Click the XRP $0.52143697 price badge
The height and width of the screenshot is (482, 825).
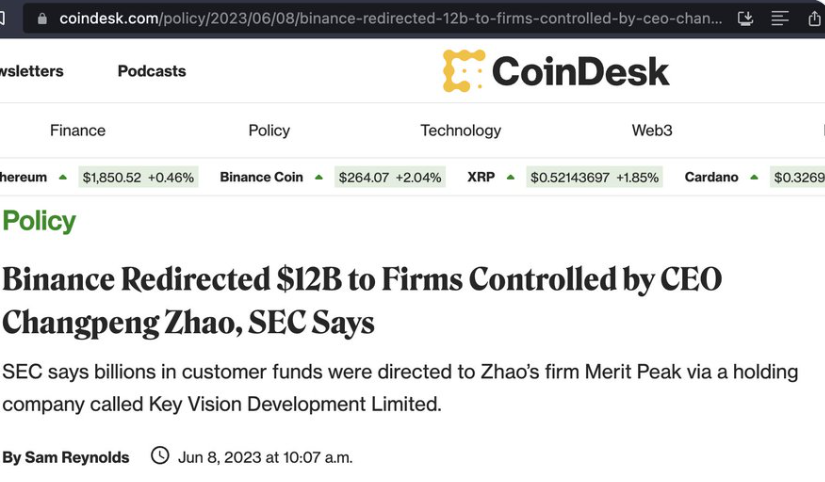point(594,177)
